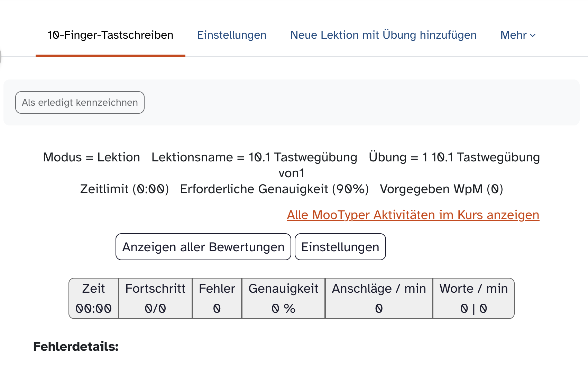Select the Zeit 00:00 statistics cell
Screen dimensions: 588x367
[94, 298]
